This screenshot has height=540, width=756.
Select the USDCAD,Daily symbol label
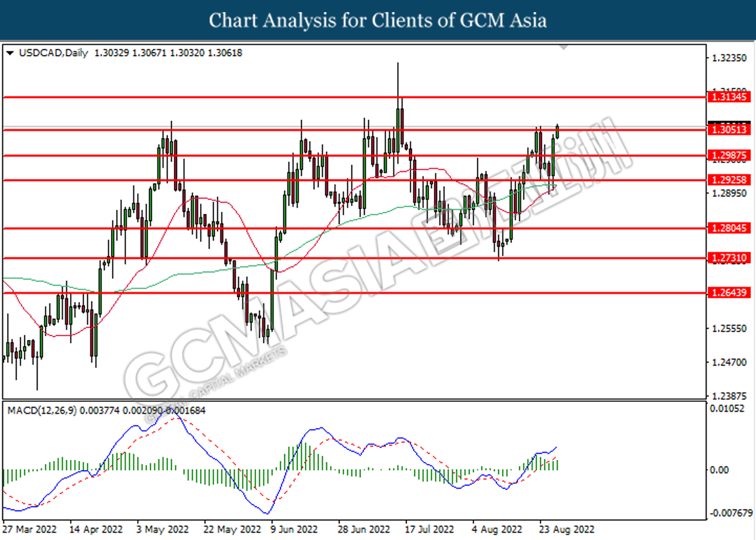(53, 53)
